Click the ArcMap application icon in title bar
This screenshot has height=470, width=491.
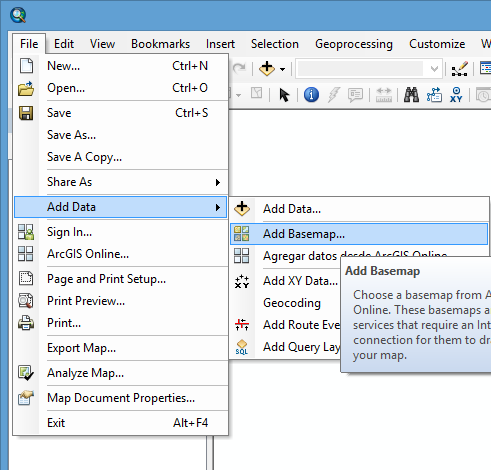pyautogui.click(x=18, y=15)
